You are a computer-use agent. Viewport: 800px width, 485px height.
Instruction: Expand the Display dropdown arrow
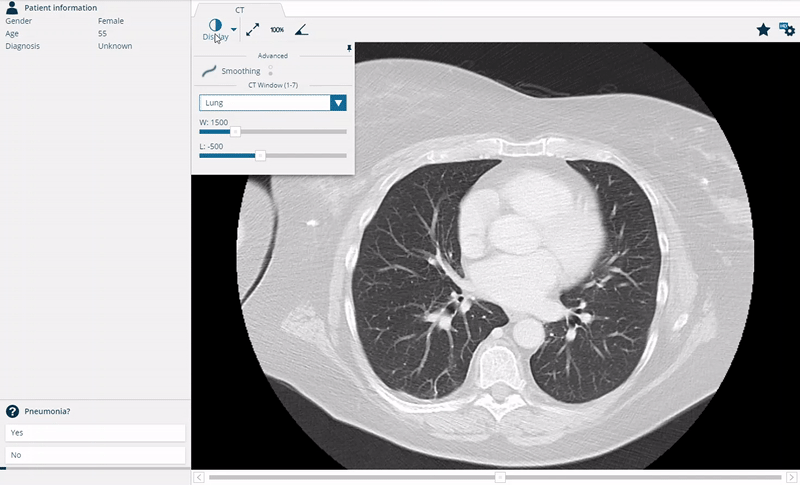(234, 30)
